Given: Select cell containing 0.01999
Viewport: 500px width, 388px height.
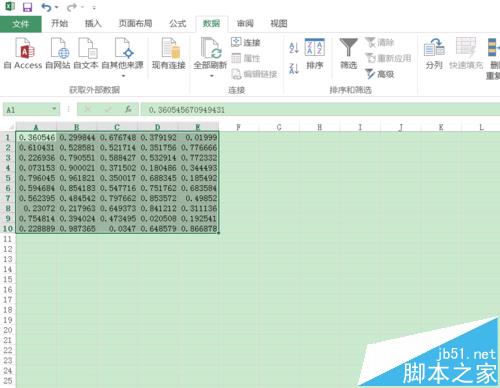Looking at the screenshot, I should [198, 137].
